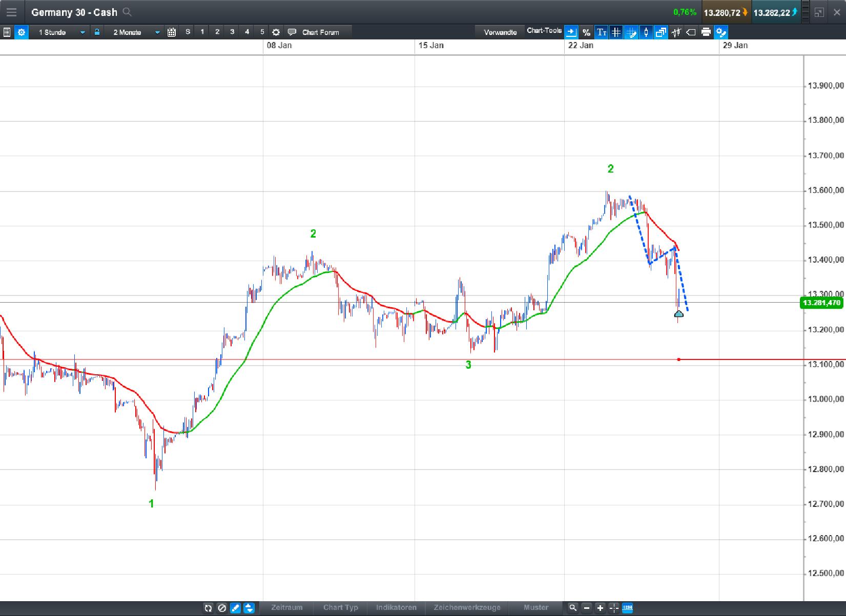
Task: Select timeframe preset 5
Action: click(x=262, y=32)
